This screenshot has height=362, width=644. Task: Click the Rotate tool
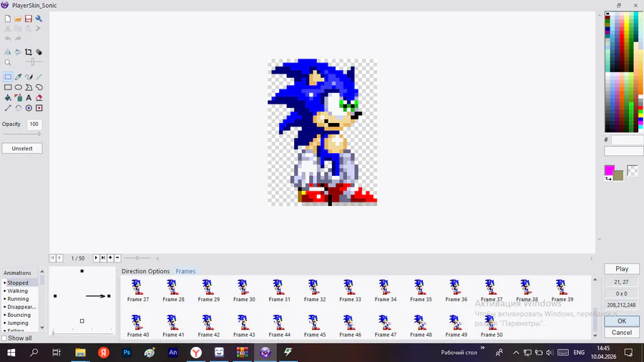pos(19,108)
